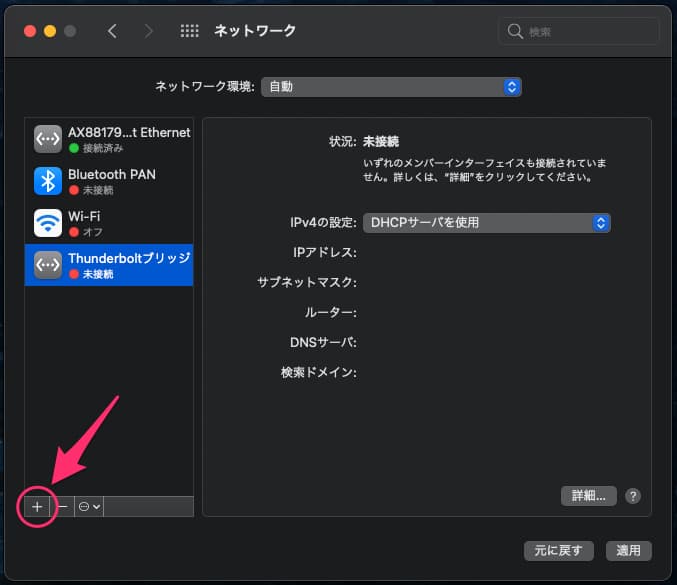The width and height of the screenshot is (677, 585).
Task: Click the 検索 search field
Action: click(579, 31)
